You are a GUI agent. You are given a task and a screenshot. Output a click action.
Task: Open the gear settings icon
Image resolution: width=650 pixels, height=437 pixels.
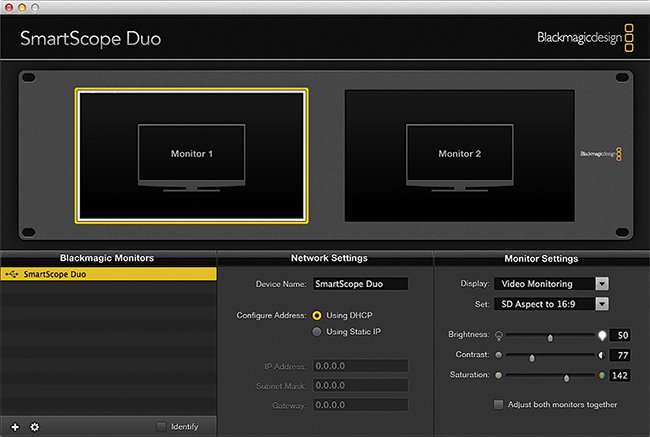click(x=35, y=427)
